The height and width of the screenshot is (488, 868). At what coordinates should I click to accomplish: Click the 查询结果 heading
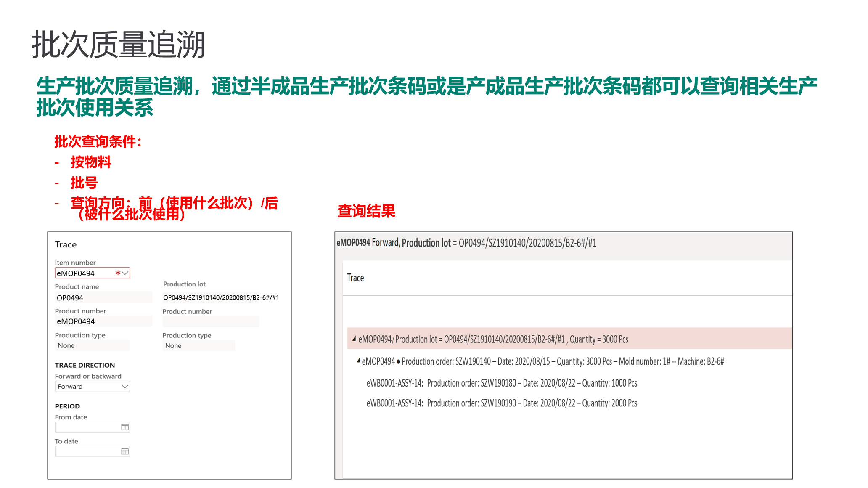click(x=366, y=211)
